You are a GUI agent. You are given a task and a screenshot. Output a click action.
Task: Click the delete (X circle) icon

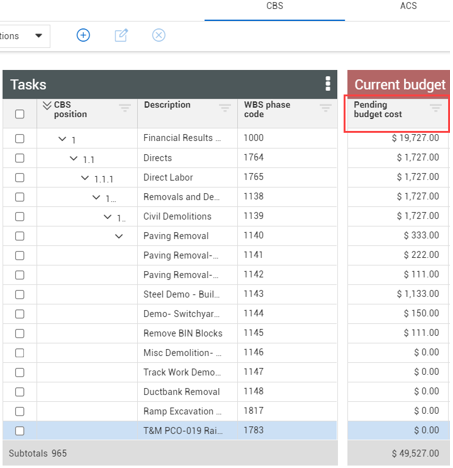[159, 35]
